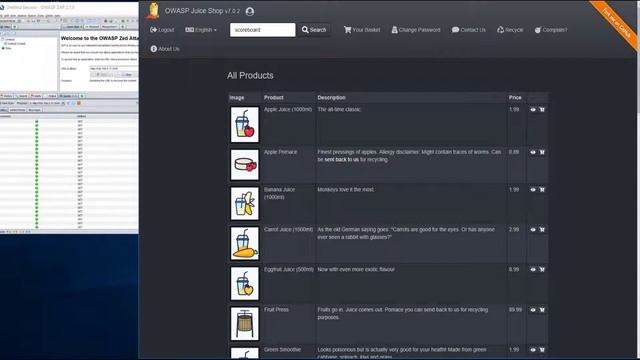
Task: Add Fruit Press to basket
Action: (x=542, y=310)
